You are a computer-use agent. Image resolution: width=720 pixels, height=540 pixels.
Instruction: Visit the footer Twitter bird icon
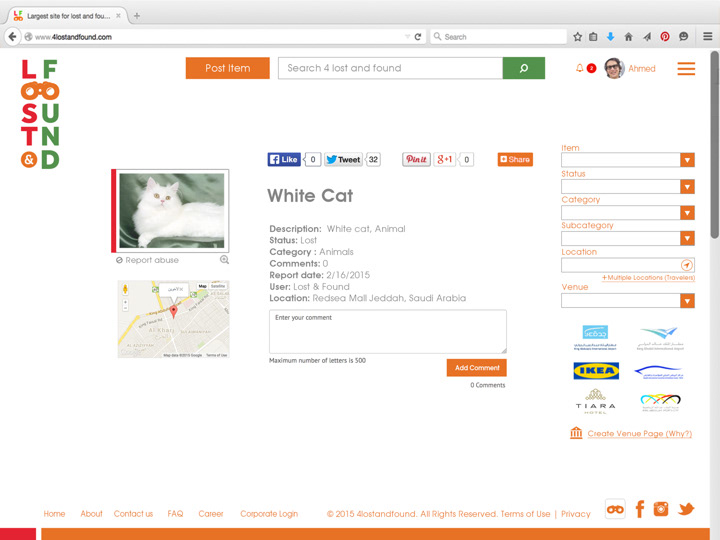point(686,509)
